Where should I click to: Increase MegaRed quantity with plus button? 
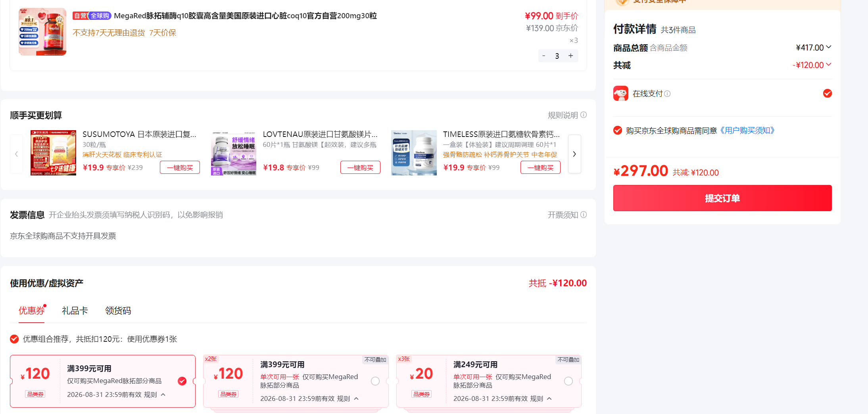571,56
